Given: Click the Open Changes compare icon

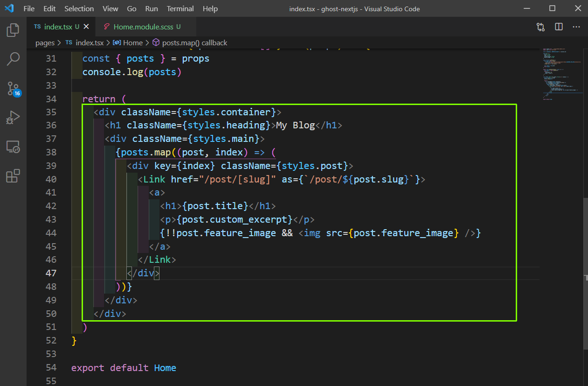Looking at the screenshot, I should click(x=540, y=27).
